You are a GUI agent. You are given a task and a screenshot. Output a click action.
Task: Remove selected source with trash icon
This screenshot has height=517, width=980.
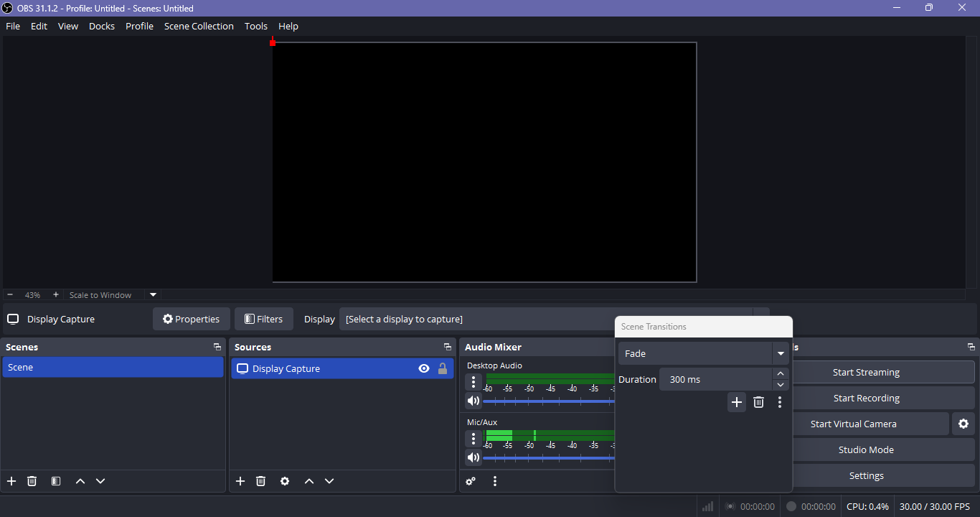(x=261, y=481)
